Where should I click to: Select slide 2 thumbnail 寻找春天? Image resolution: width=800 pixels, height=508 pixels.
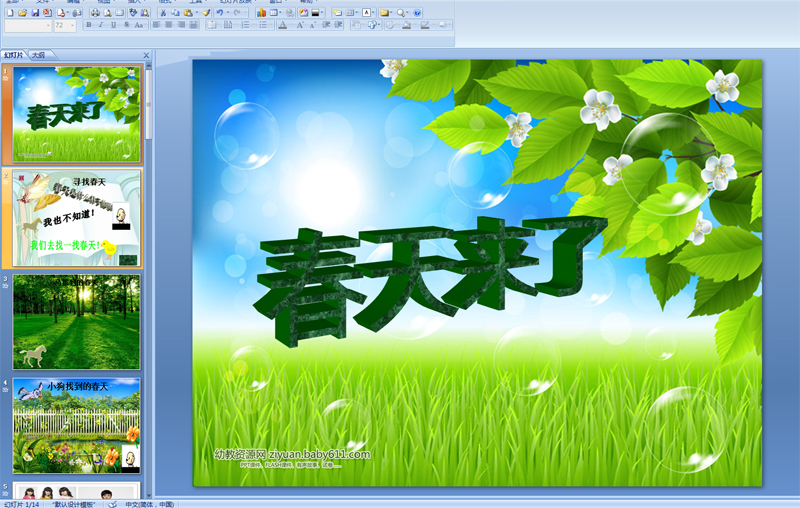tap(77, 218)
